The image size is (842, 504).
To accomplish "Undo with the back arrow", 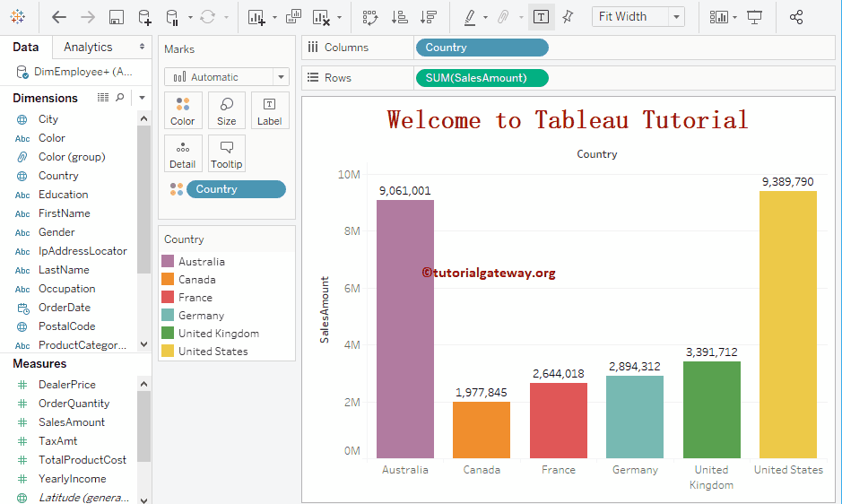I will 58,17.
